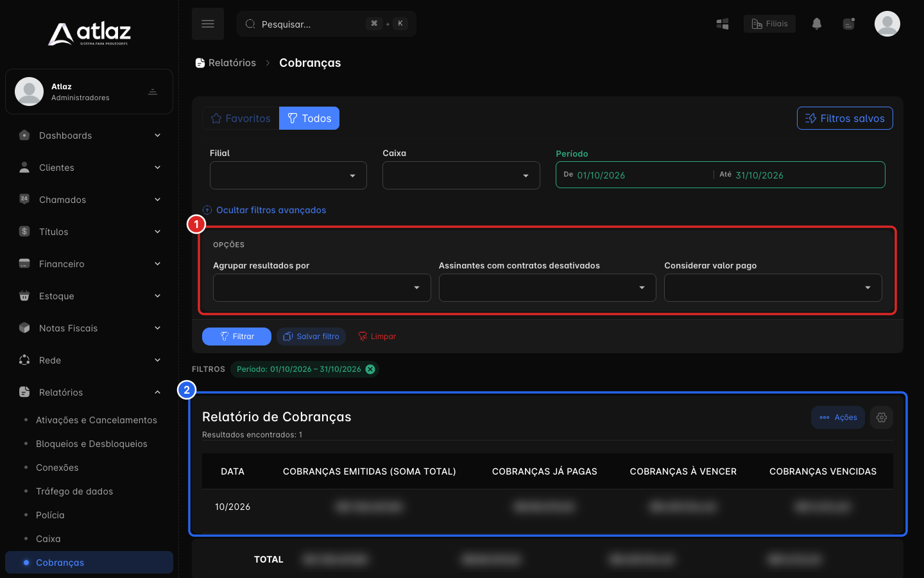Click the Chamados 24 icon

pos(24,199)
